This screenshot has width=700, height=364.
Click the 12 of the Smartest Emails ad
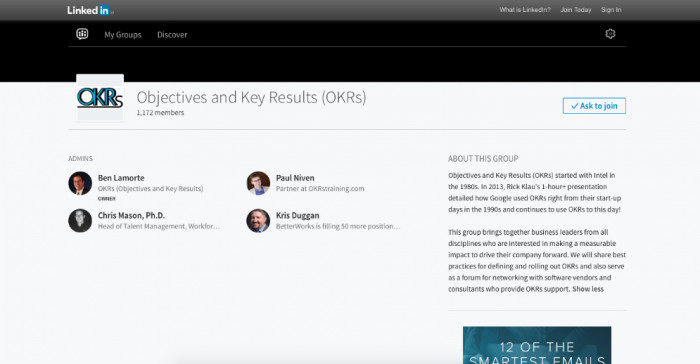(x=537, y=345)
